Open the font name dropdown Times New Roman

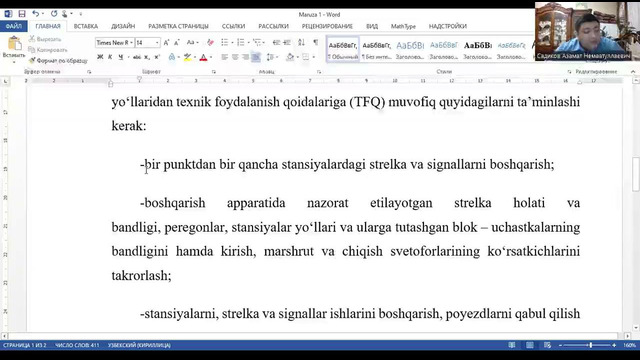pyautogui.click(x=131, y=42)
